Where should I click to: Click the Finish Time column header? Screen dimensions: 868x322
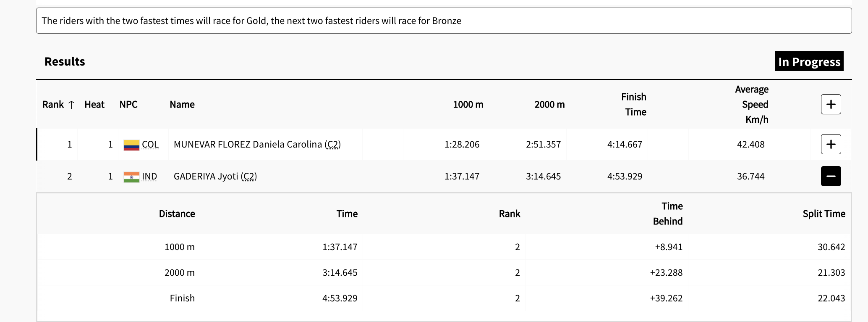click(x=634, y=105)
